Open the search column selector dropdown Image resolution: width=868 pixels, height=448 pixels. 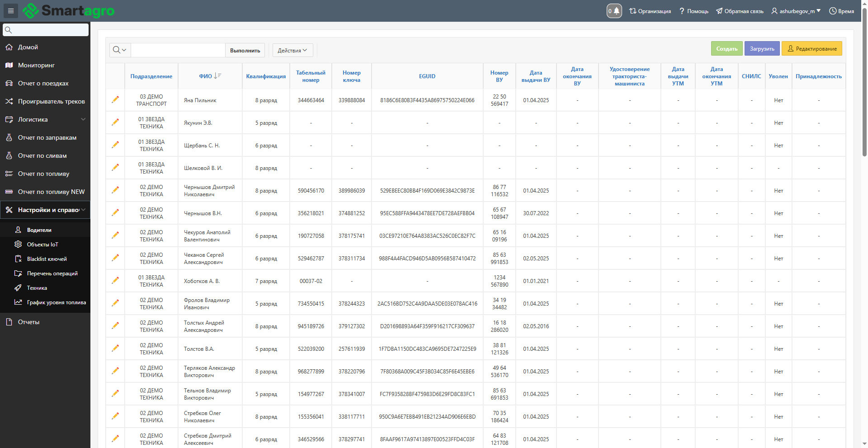[x=120, y=50]
